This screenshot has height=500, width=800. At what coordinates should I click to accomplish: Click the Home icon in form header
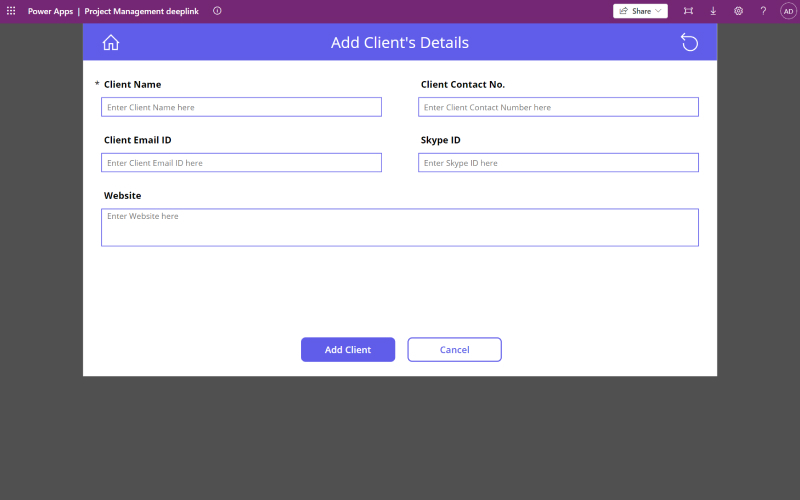pyautogui.click(x=111, y=42)
